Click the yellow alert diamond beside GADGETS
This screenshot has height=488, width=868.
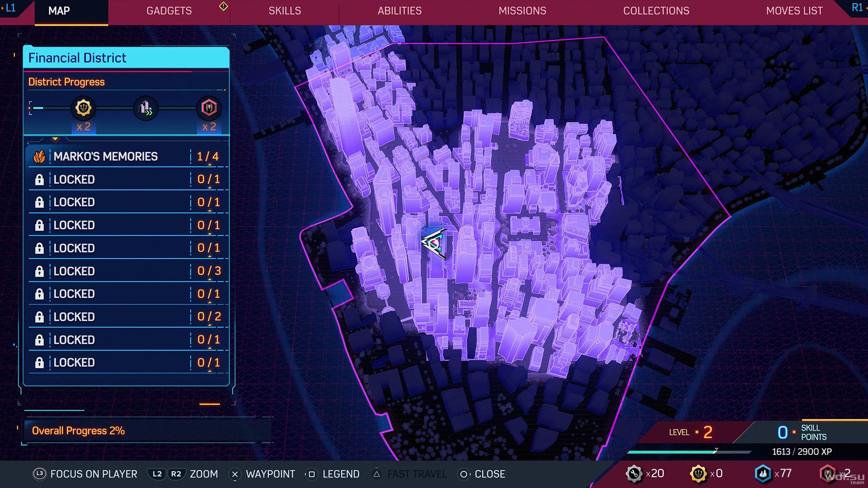click(x=223, y=6)
